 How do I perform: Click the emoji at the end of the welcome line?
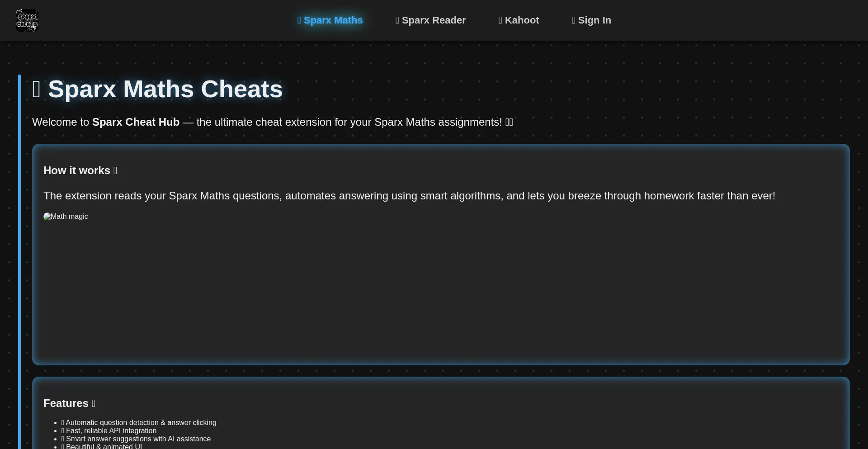pyautogui.click(x=509, y=122)
